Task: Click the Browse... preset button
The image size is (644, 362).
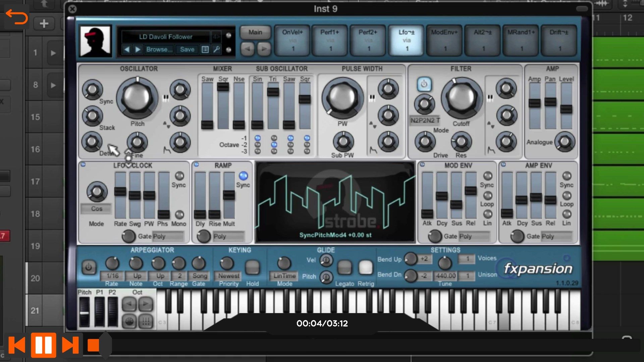Action: (x=159, y=50)
